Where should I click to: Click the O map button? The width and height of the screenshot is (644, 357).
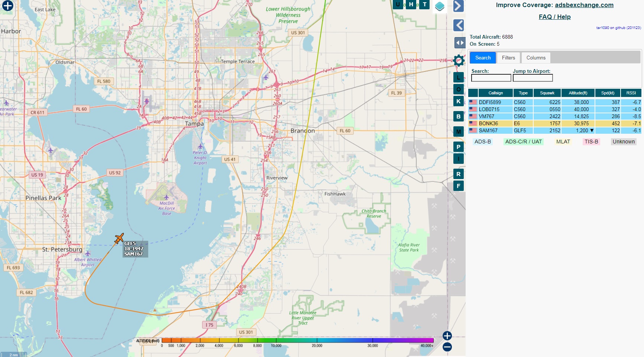point(459,89)
